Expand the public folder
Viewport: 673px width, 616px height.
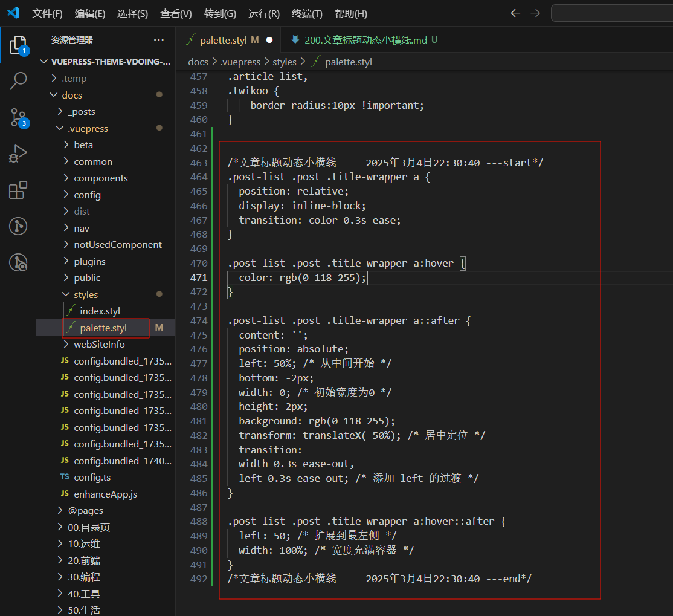click(x=106, y=278)
